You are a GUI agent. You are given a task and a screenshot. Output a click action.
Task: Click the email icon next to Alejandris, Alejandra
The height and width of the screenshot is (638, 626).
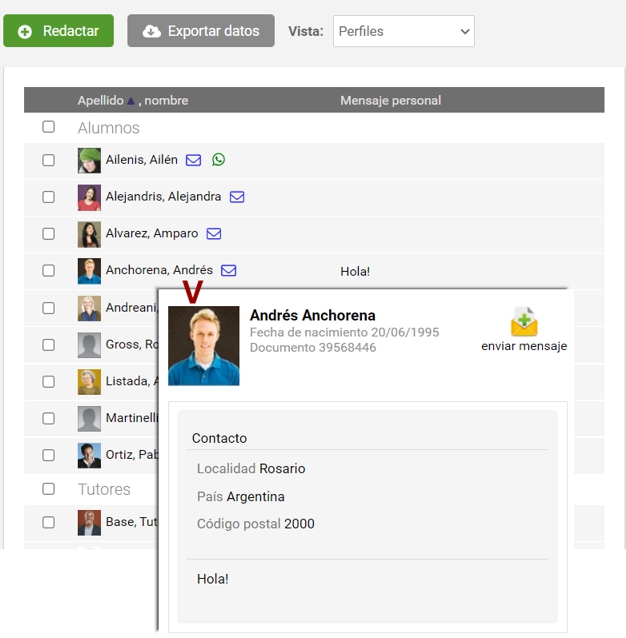click(237, 197)
